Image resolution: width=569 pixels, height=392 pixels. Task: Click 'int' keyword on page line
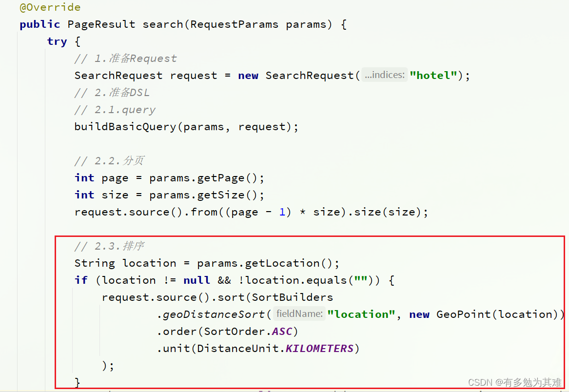(84, 178)
